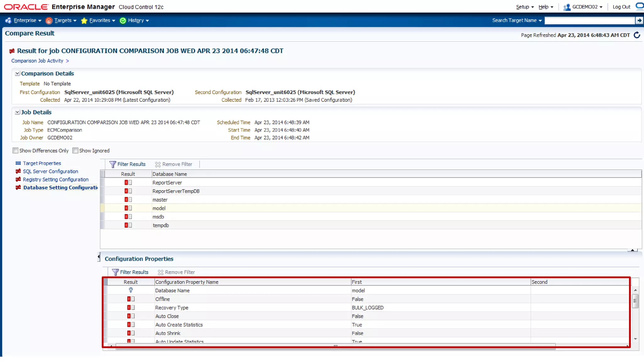Enable Show Differences Only checkbox
The image size is (644, 362).
pos(15,151)
